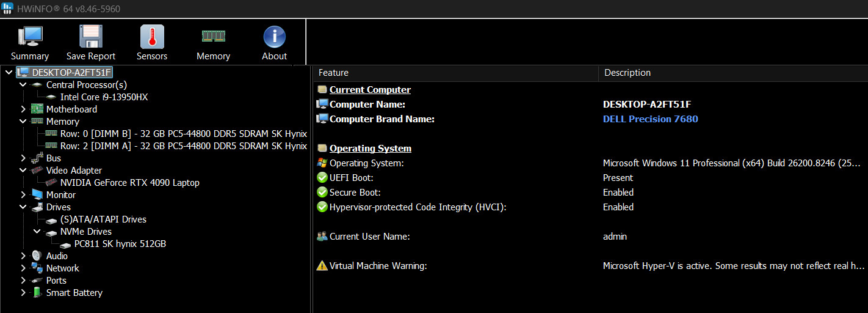The height and width of the screenshot is (313, 868).
Task: Click the HVCI Enabled value
Action: point(618,207)
